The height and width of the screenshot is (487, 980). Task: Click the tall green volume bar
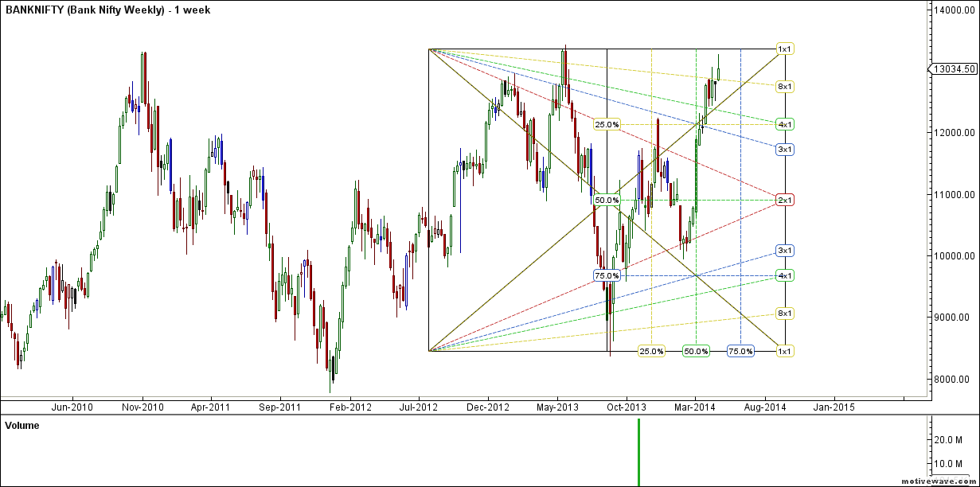pos(638,452)
